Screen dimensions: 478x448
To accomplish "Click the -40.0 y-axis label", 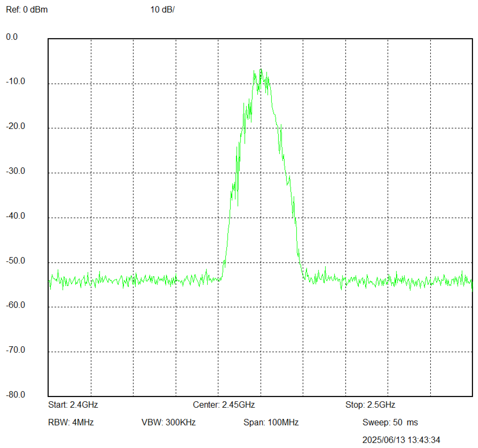I will [x=15, y=216].
